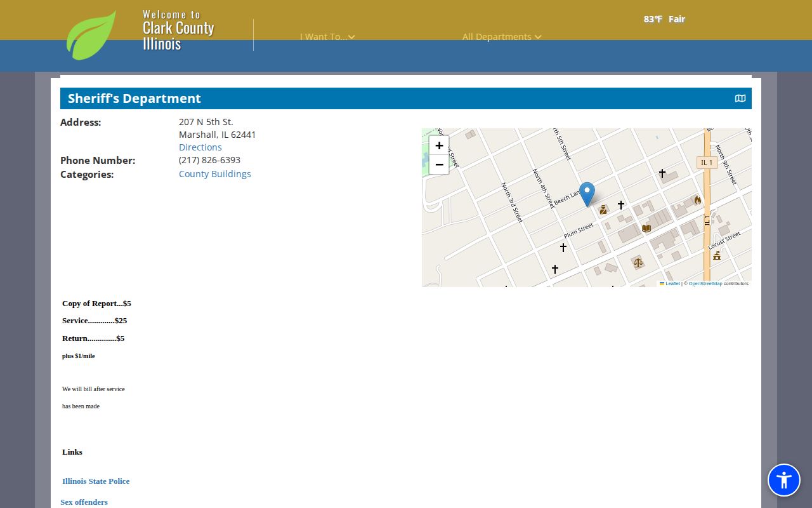
Task: Click the 'North 4th Street' map label
Action: coord(544,189)
